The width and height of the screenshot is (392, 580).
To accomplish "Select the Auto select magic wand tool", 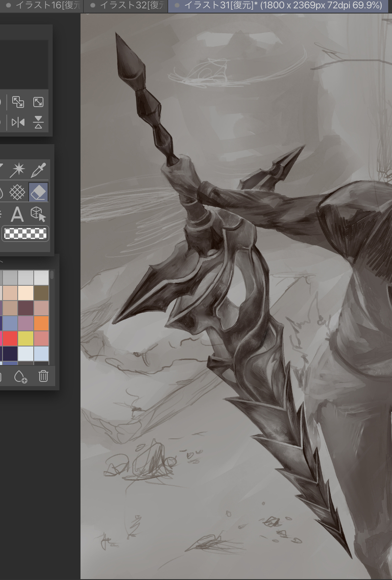I will pyautogui.click(x=17, y=170).
